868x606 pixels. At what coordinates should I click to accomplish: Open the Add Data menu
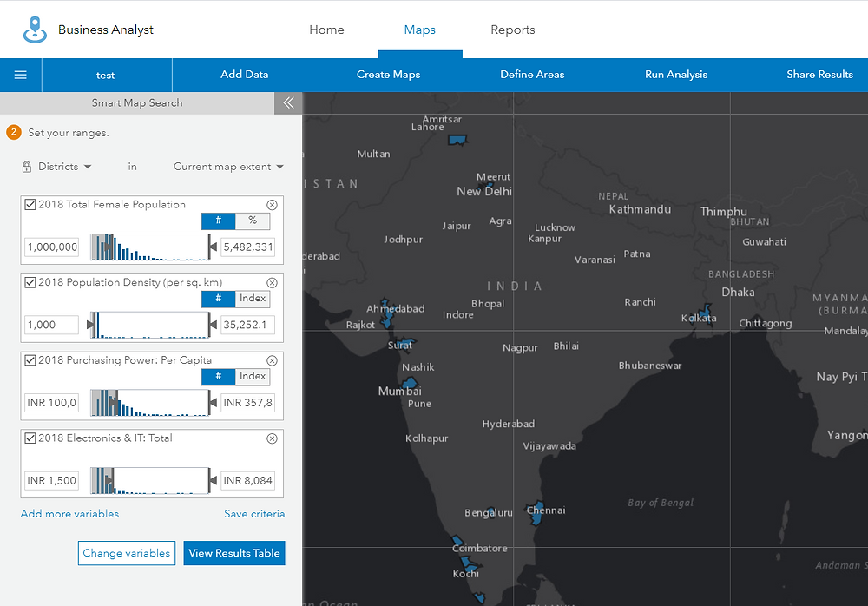point(244,75)
